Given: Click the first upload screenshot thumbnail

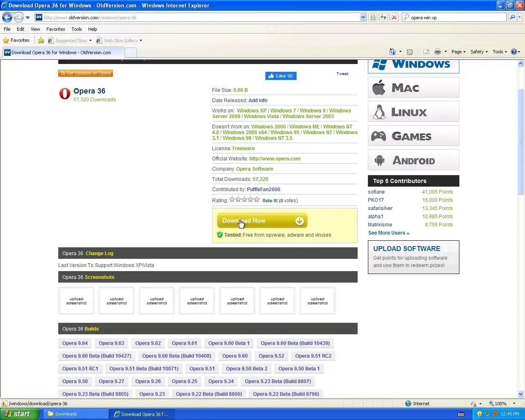Looking at the screenshot, I should click(76, 301).
